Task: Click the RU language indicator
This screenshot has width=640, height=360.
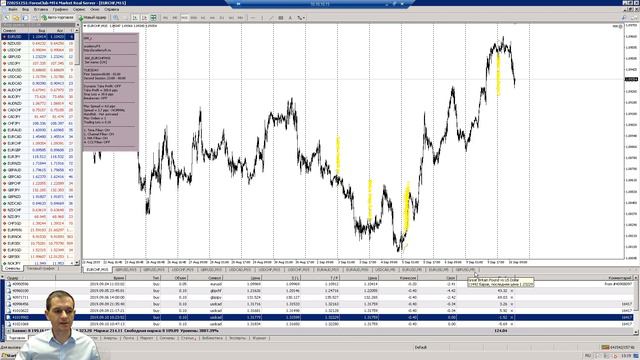Action: point(588,356)
